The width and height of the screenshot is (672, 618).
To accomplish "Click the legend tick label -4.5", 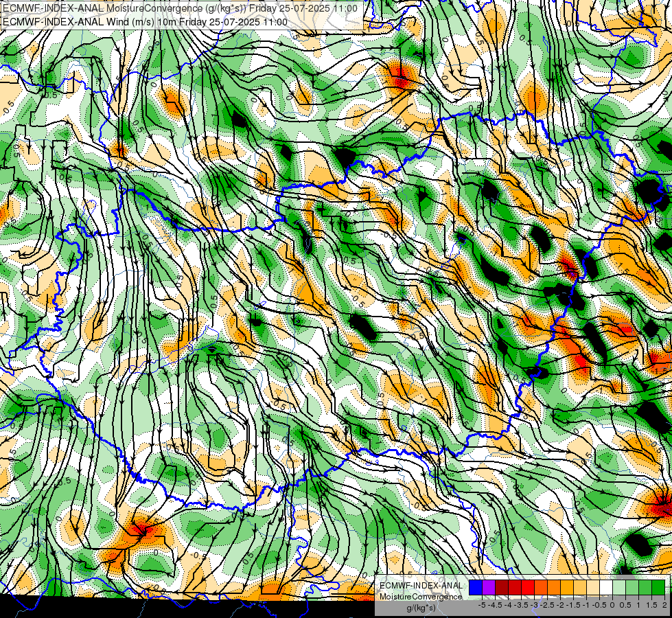I will 495,605.
